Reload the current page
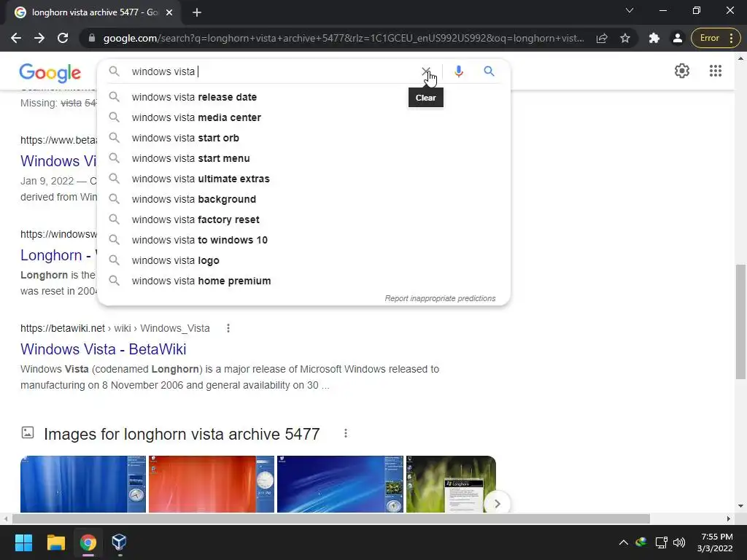The image size is (747, 560). click(x=63, y=38)
